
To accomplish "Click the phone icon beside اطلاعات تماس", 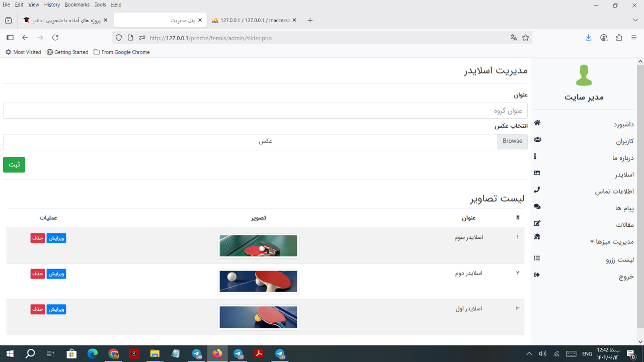I will point(537,190).
